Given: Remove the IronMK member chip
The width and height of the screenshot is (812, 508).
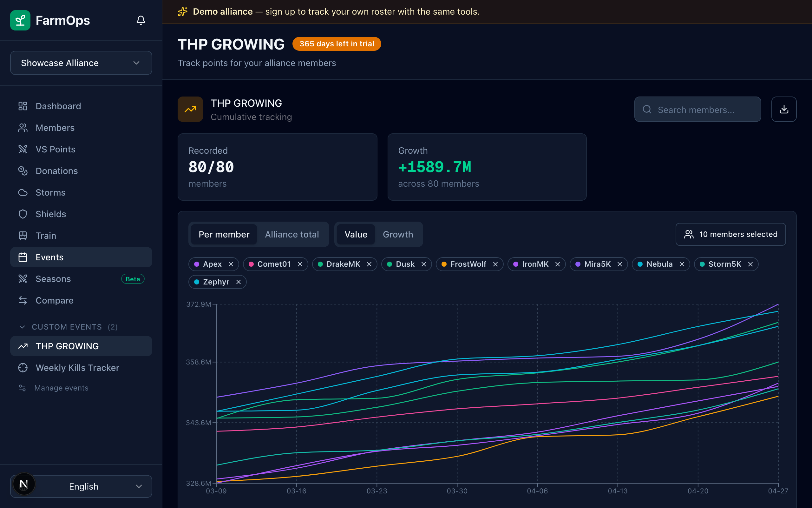Looking at the screenshot, I should point(558,264).
